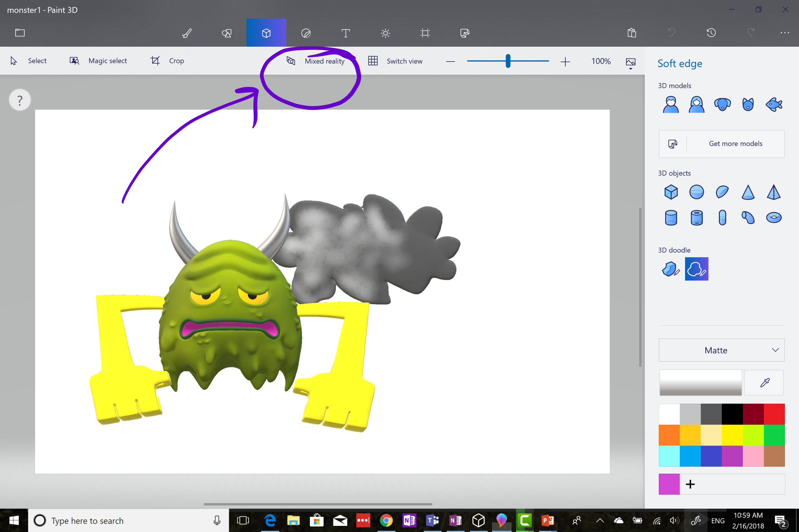The width and height of the screenshot is (799, 532).
Task: Enable Crop selection mode
Action: 167,61
